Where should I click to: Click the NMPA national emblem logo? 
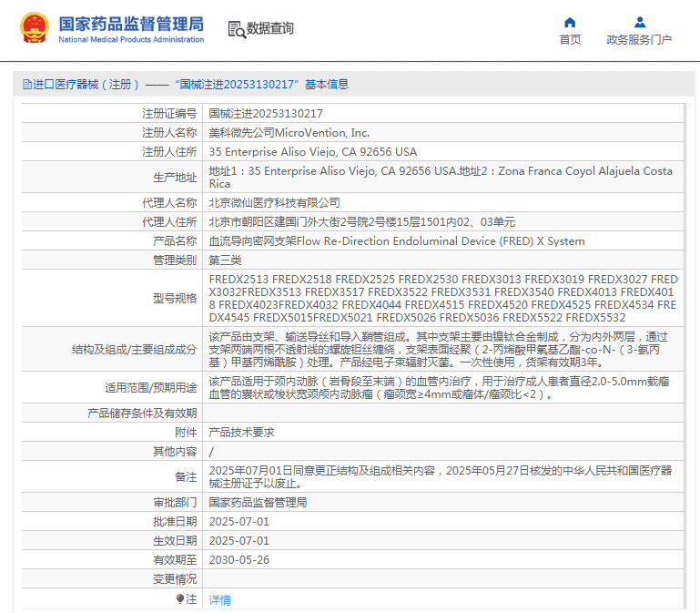tap(35, 28)
